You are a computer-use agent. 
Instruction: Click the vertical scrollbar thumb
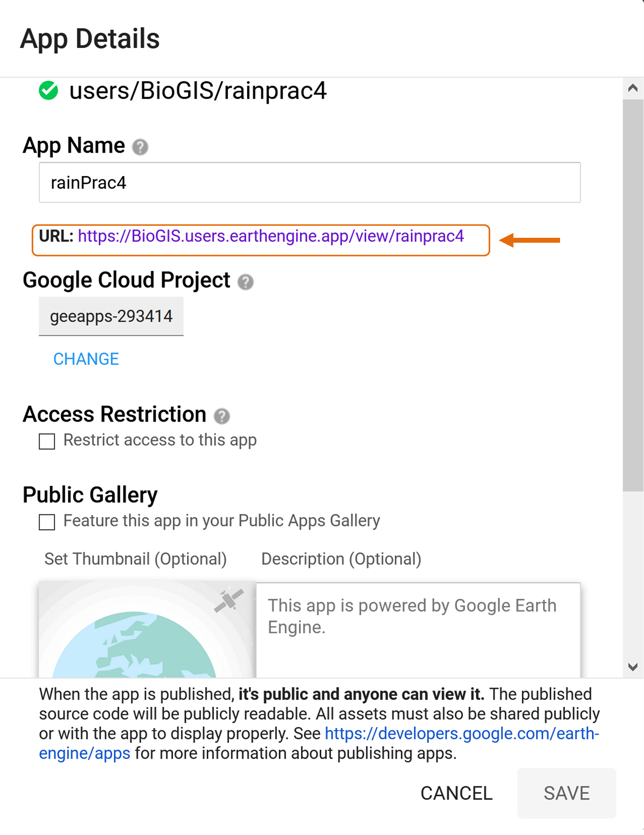[x=633, y=295]
